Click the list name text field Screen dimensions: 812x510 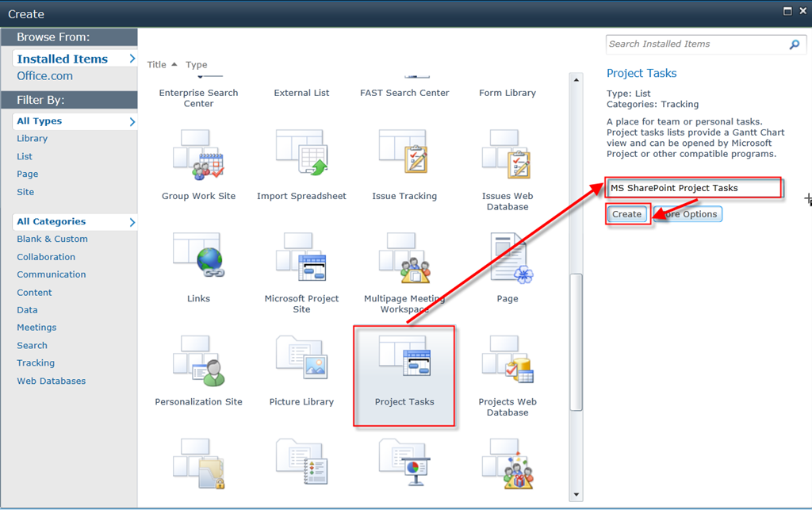coord(693,188)
